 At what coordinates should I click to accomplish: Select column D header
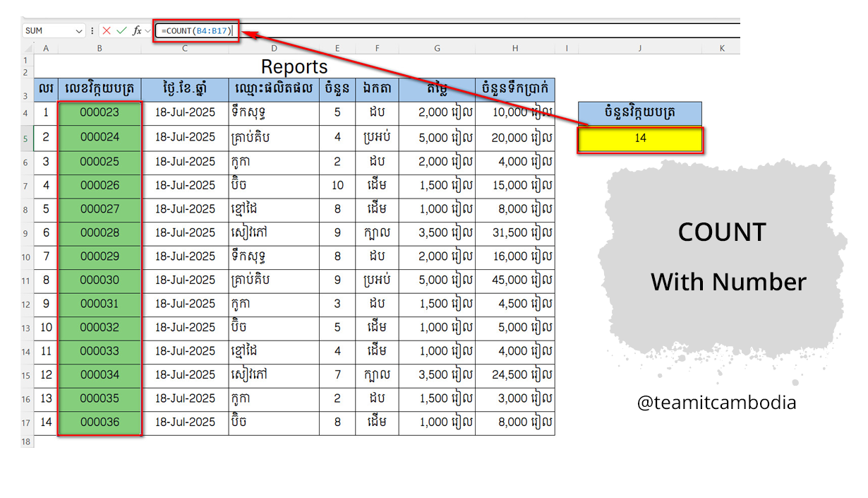point(274,49)
